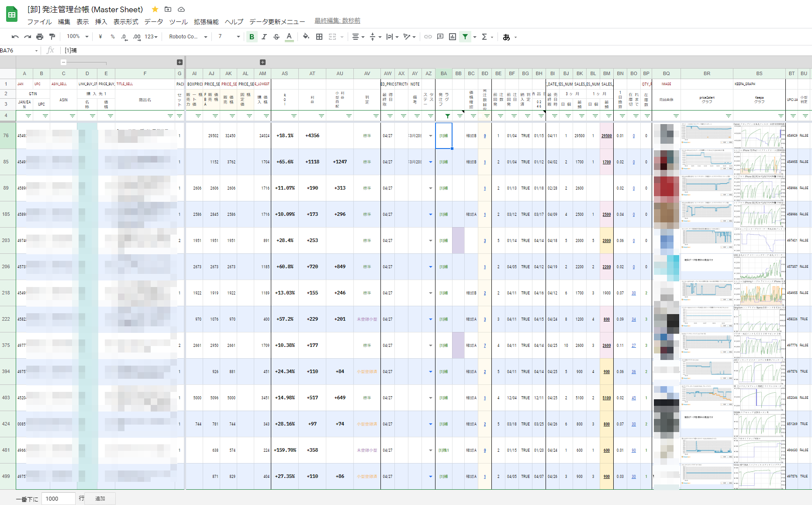Star this document with the star icon

[155, 9]
